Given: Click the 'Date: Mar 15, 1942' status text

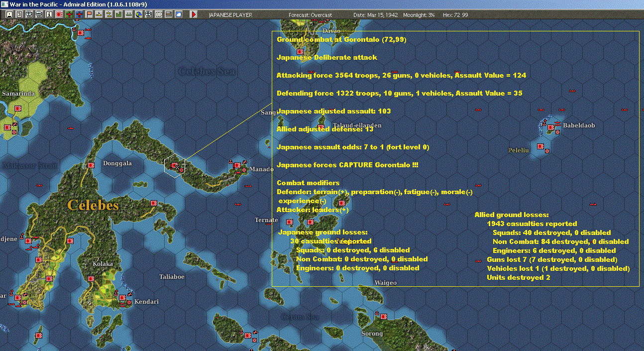Looking at the screenshot, I should pyautogui.click(x=376, y=15).
